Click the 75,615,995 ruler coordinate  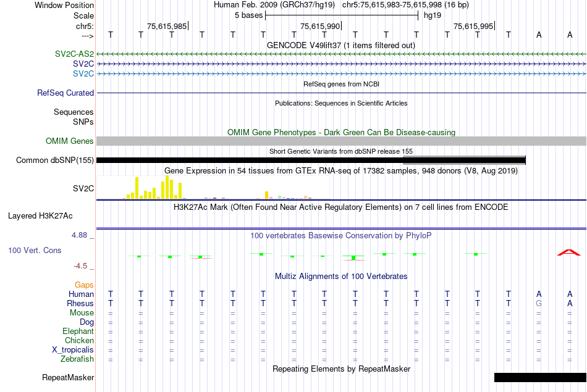[473, 26]
